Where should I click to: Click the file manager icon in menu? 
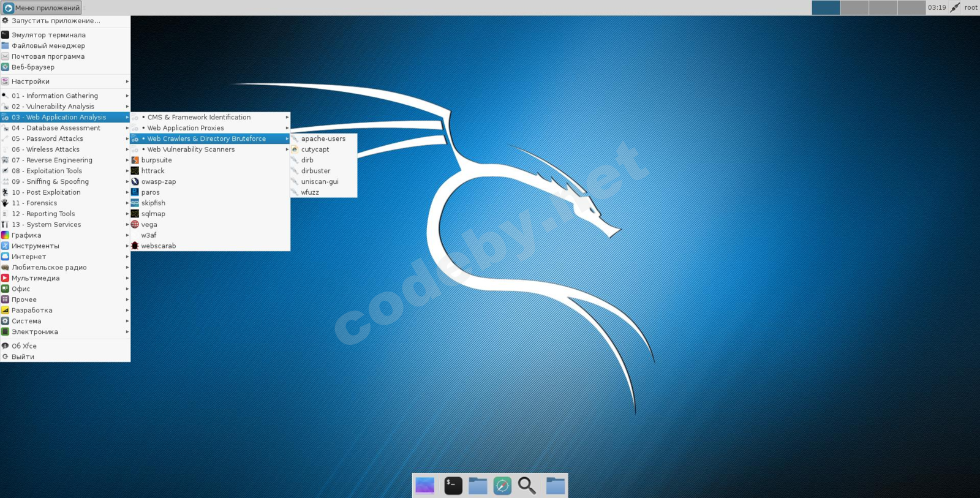click(5, 45)
